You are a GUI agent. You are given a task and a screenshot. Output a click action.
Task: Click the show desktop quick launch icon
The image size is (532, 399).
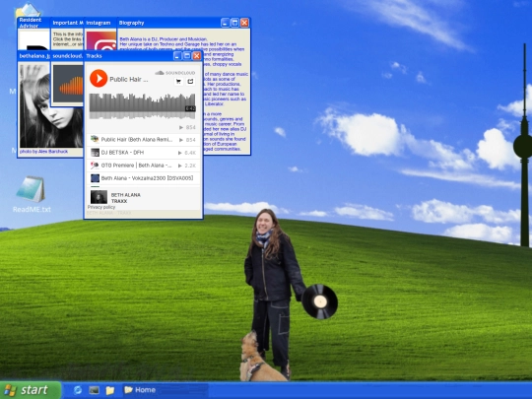point(94,390)
